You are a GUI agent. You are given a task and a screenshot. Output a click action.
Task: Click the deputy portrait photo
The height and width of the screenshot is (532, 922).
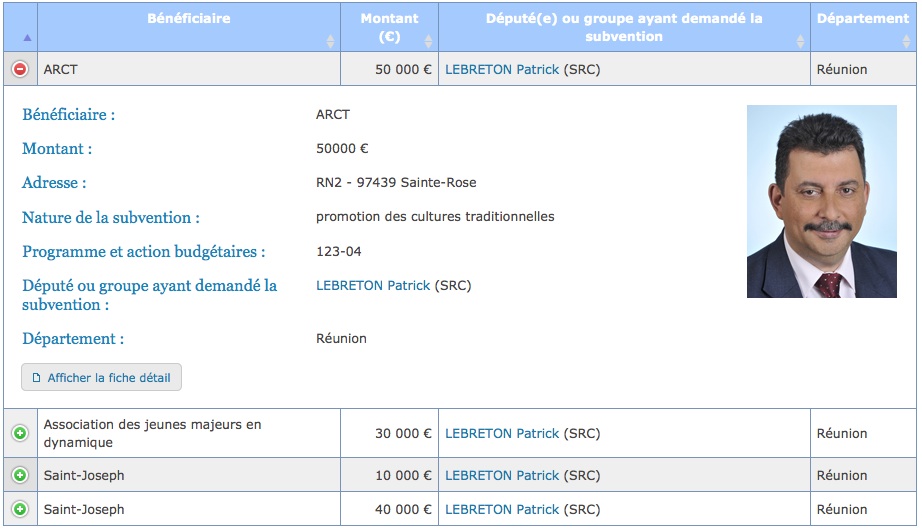[821, 202]
